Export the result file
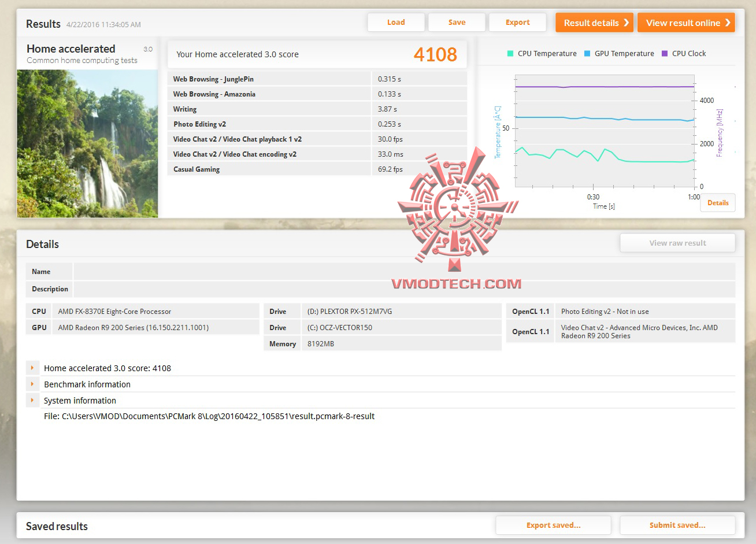This screenshot has height=544, width=756. [517, 23]
